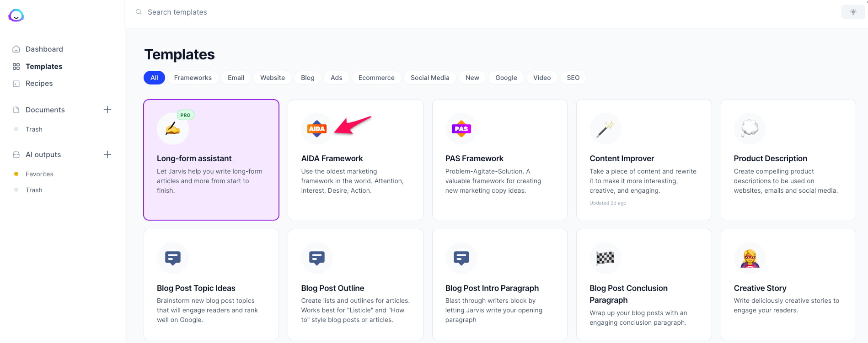Show New templates filter
Viewport: 868px width, 343px height.
(x=472, y=78)
